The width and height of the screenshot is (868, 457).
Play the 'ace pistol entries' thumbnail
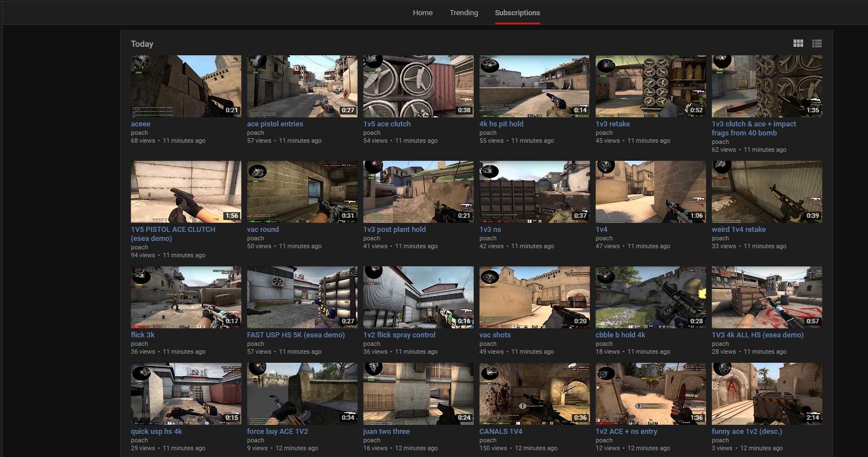point(302,86)
